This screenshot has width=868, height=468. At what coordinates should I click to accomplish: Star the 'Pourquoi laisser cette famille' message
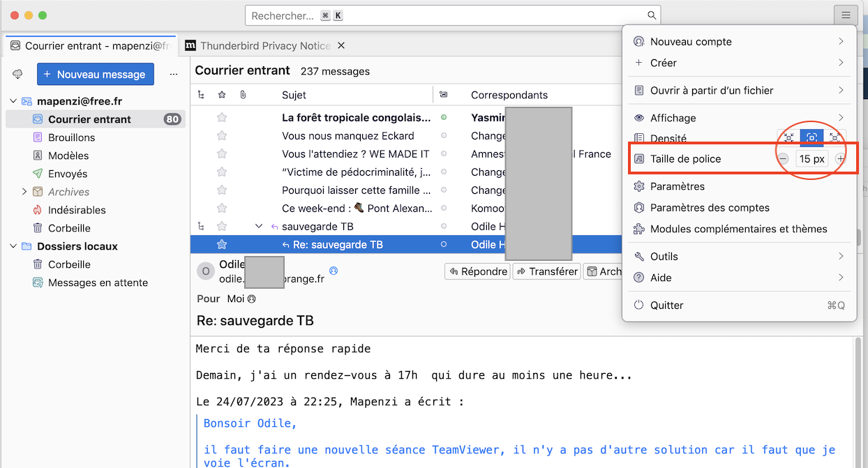[222, 190]
